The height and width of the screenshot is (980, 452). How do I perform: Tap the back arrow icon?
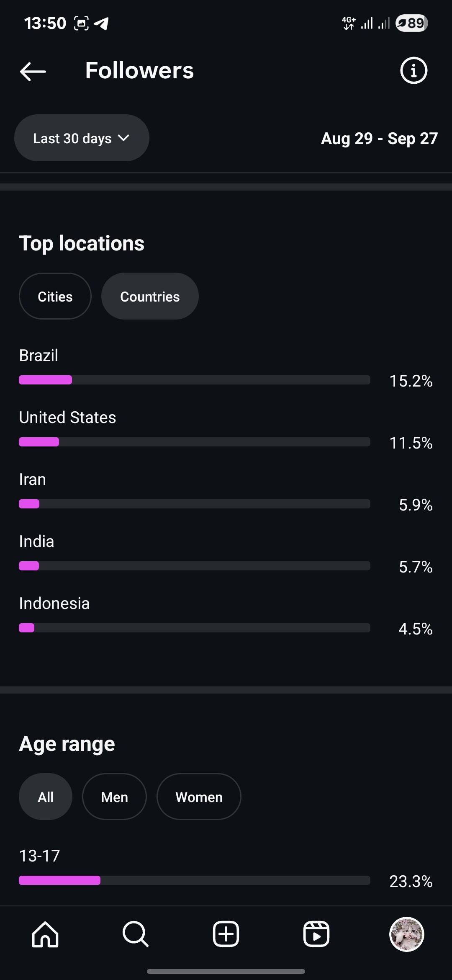[x=33, y=71]
